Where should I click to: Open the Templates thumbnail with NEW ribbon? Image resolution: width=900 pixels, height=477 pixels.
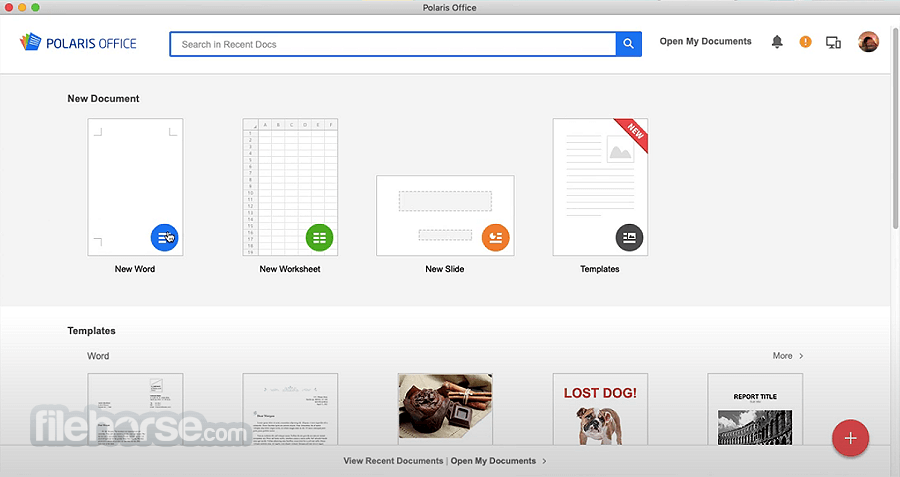tap(600, 187)
